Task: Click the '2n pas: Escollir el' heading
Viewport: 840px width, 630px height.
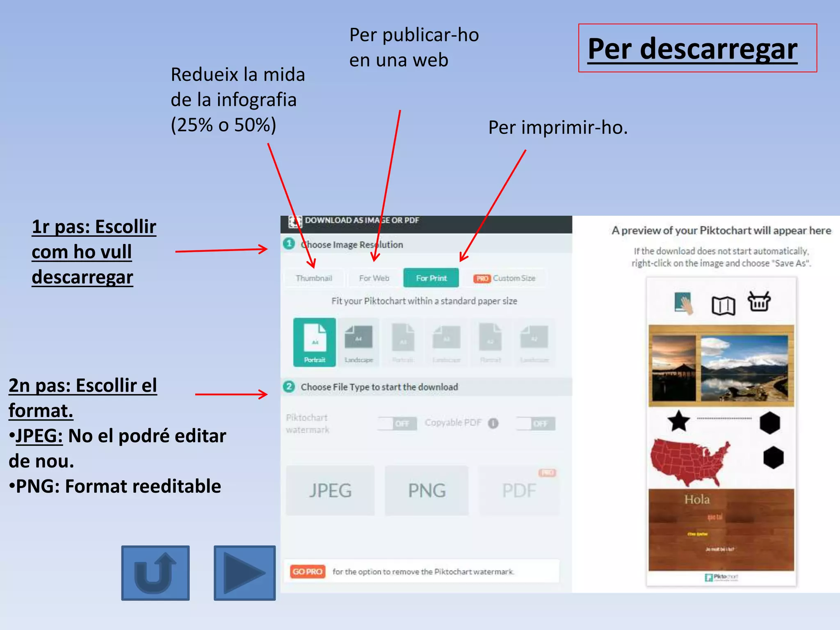Action: [x=83, y=386]
